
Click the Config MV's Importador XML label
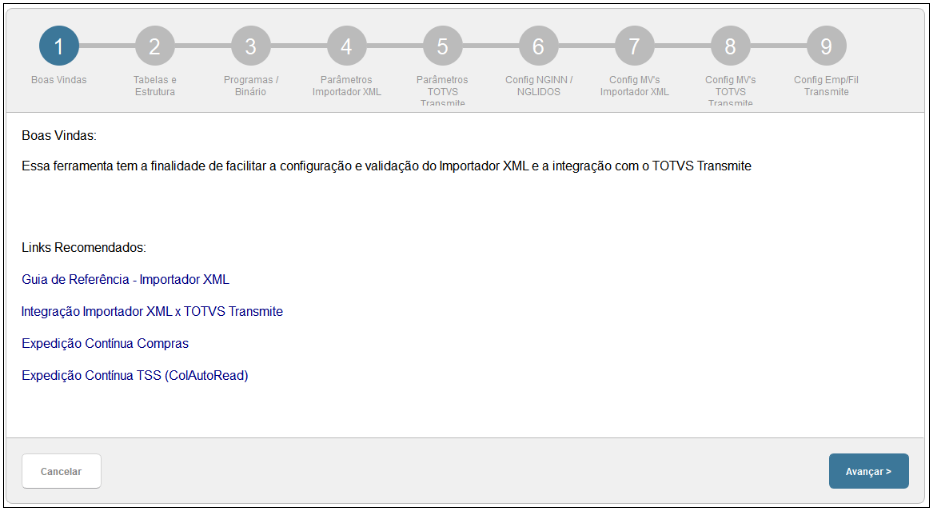634,86
